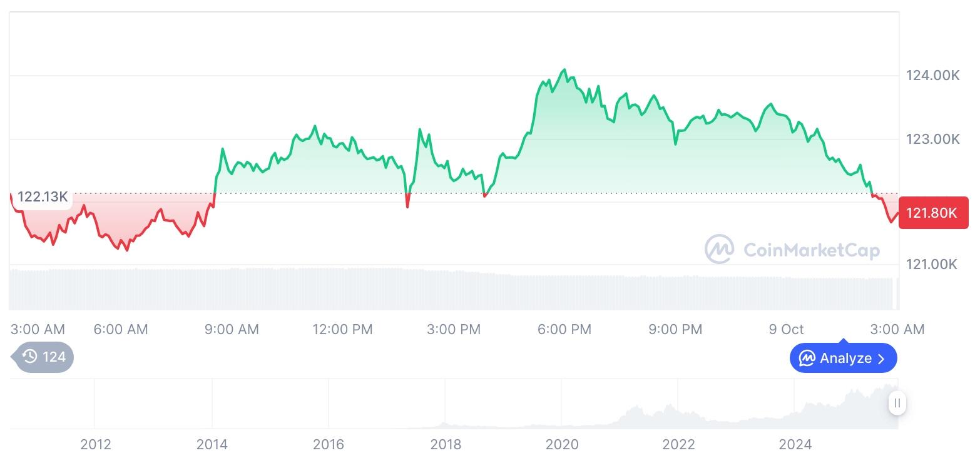The image size is (980, 458).
Task: Click the 2014 mark in the navigator timeline
Action: 212,445
